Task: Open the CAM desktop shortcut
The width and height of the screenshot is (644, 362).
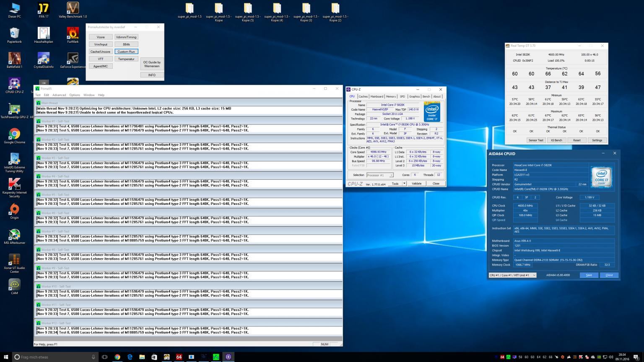Action: (x=14, y=287)
